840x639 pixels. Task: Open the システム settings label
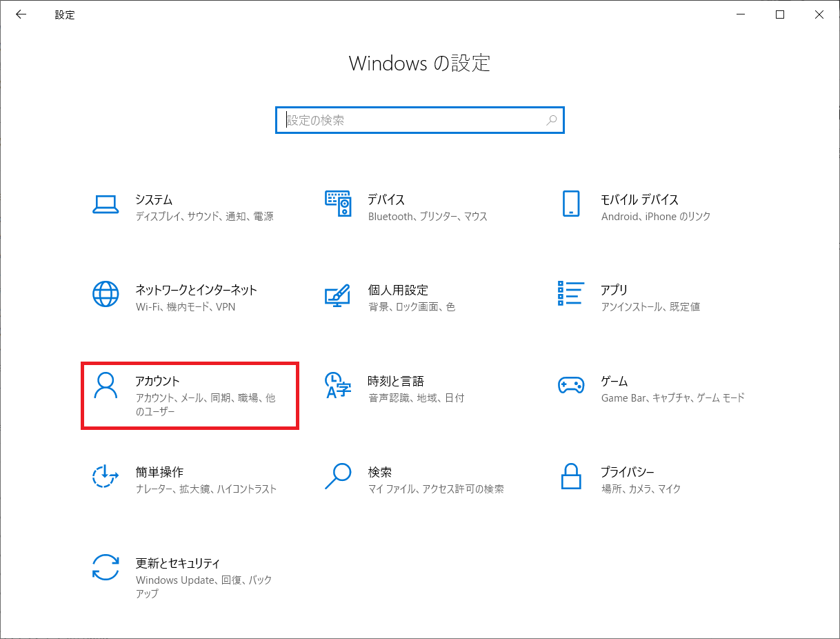tap(154, 199)
